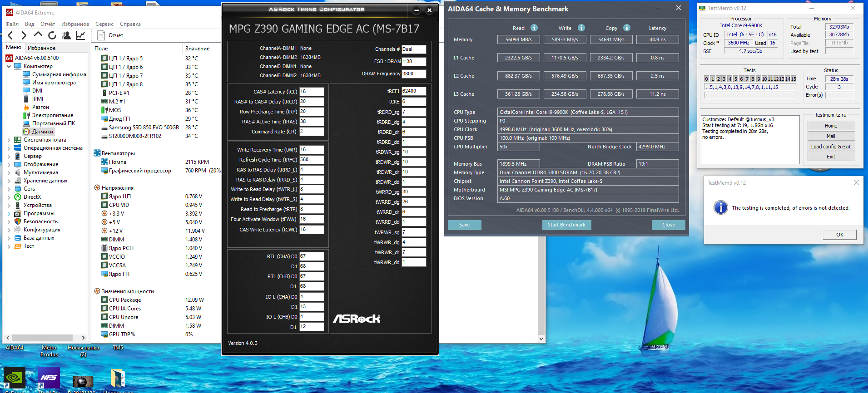868x393 pixels.
Task: Click test number 0 box in TestMem5
Action: 706,79
